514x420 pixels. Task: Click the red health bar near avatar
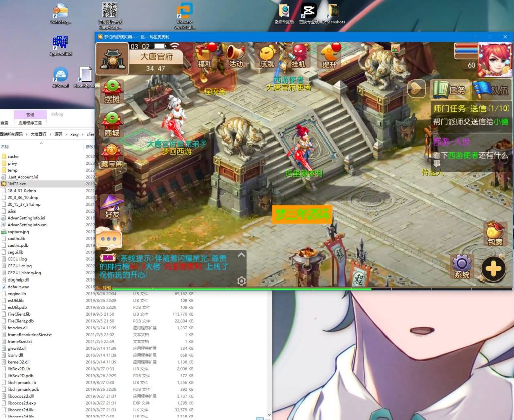tap(465, 46)
